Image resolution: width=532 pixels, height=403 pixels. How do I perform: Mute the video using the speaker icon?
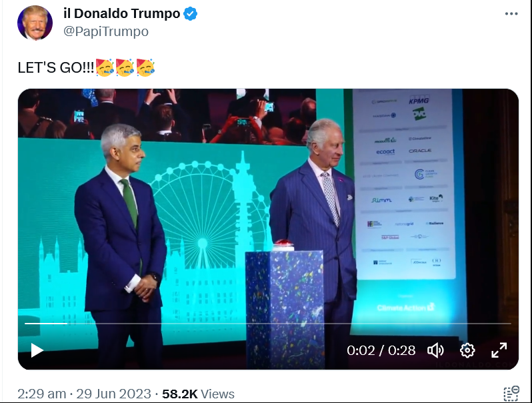click(x=435, y=350)
